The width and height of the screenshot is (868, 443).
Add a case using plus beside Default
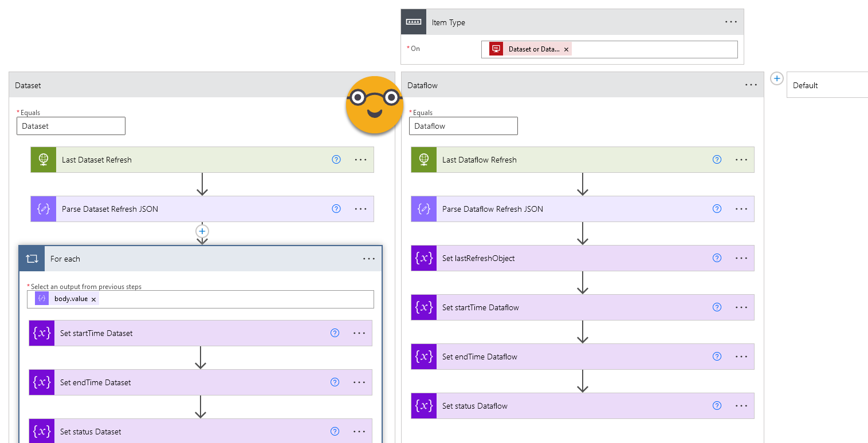click(776, 78)
